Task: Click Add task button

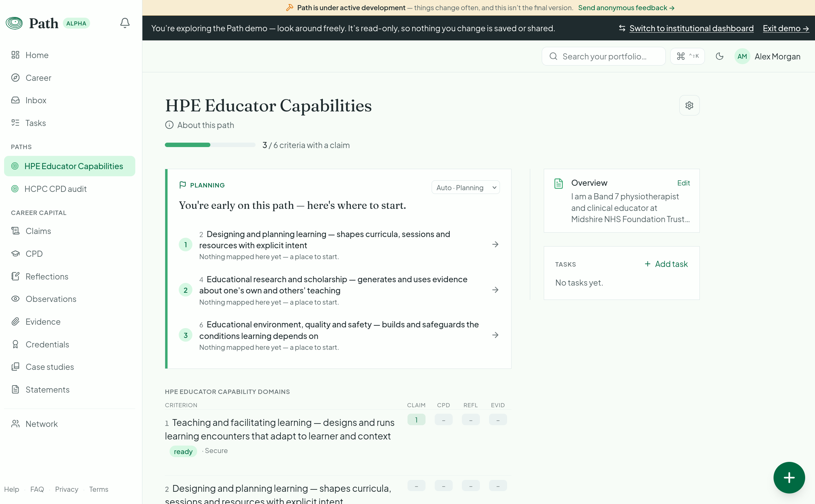Action: pyautogui.click(x=666, y=264)
